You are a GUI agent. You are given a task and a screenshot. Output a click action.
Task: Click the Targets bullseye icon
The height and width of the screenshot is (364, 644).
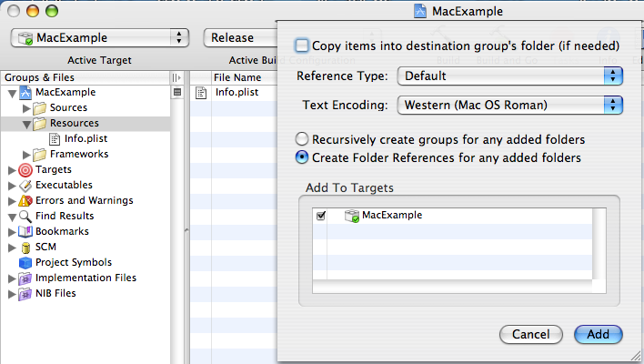[x=25, y=169]
